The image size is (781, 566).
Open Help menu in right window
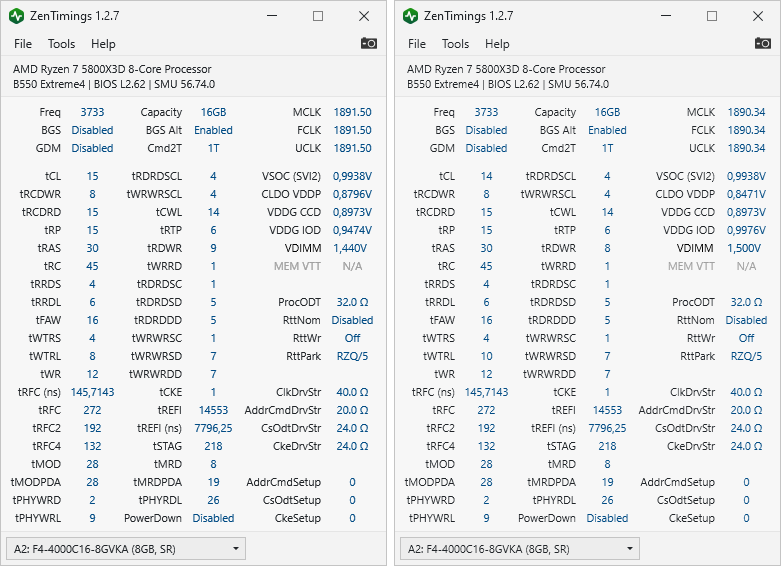[497, 44]
